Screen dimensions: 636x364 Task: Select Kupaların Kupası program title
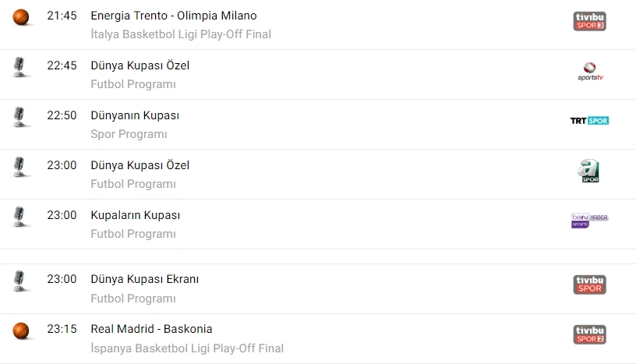tap(136, 215)
